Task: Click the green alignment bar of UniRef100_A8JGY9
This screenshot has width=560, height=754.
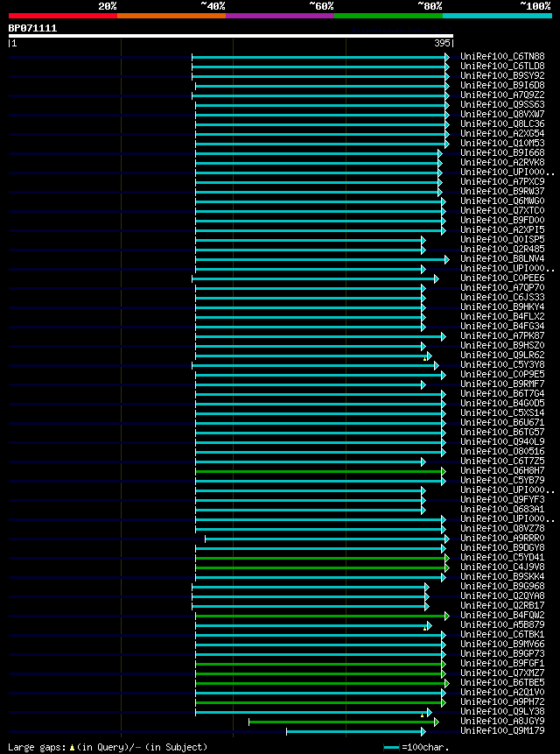Action: (344, 722)
